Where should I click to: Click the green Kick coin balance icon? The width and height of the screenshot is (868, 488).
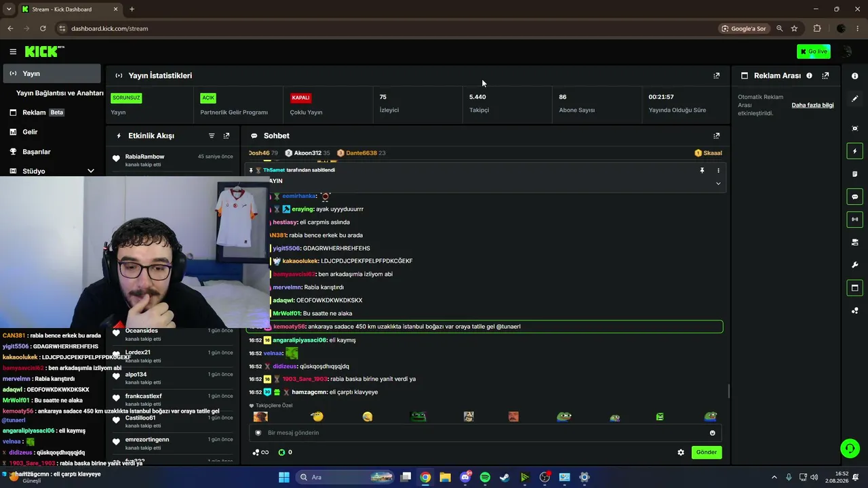281,452
